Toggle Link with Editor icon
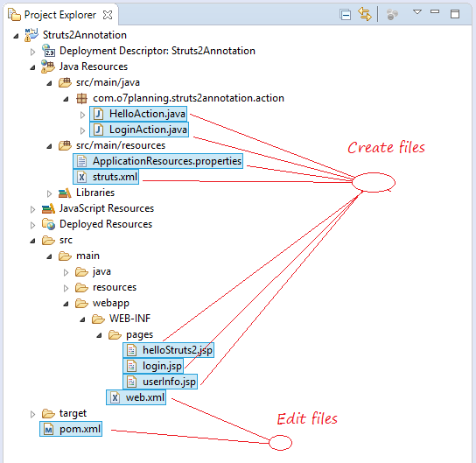 [365, 14]
